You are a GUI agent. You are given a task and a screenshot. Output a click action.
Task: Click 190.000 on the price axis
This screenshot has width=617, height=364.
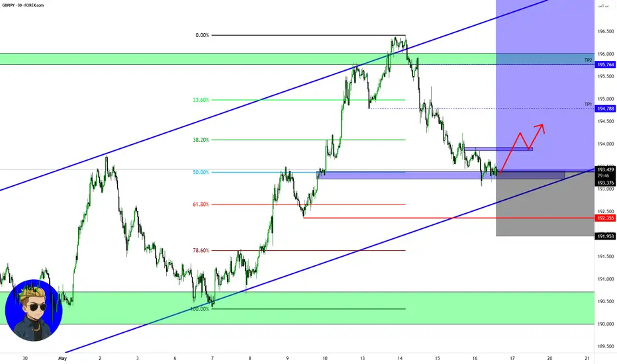[x=606, y=324]
